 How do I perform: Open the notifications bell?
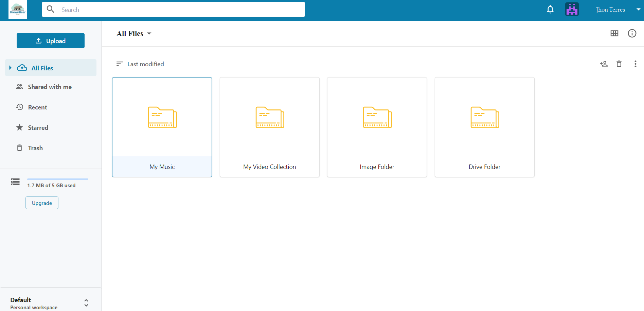pos(550,10)
